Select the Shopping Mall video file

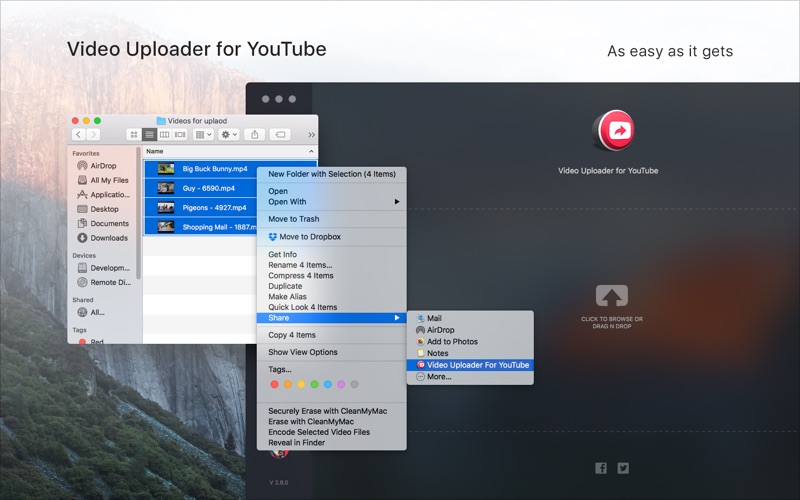click(201, 227)
